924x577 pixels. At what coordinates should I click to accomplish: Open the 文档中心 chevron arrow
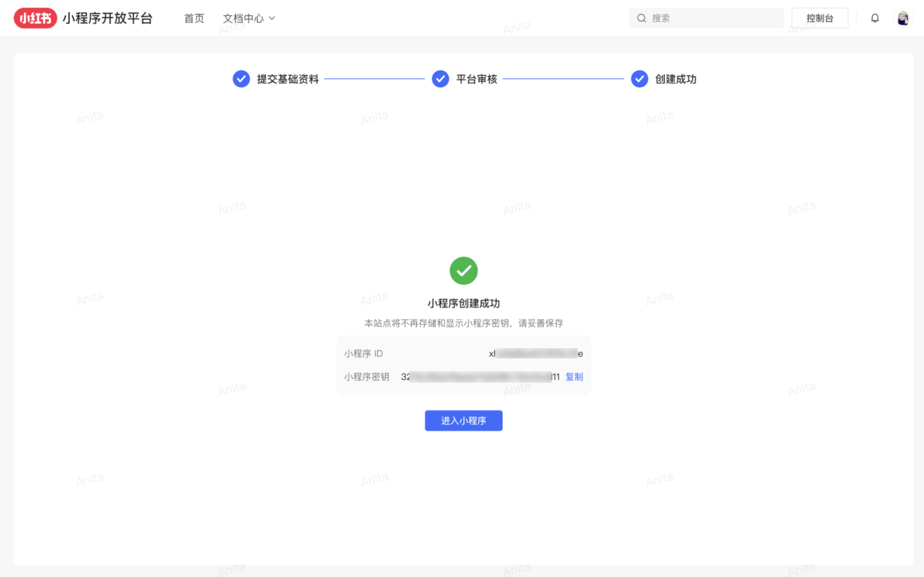pos(273,18)
